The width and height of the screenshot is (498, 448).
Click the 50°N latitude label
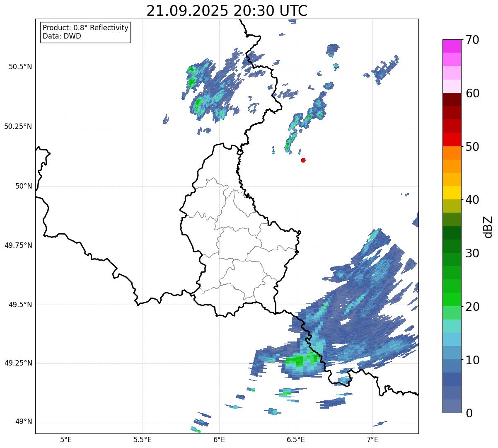coord(24,186)
